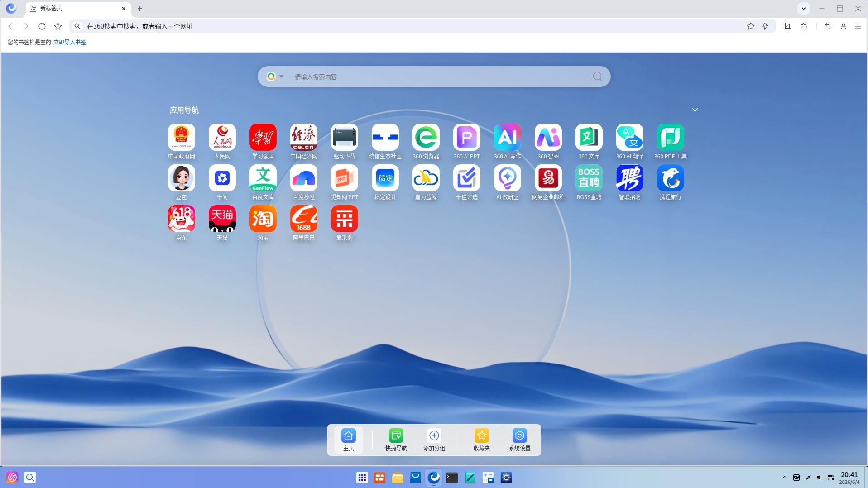Open the 360 AI PPT icon
868x488 pixels.
[467, 137]
